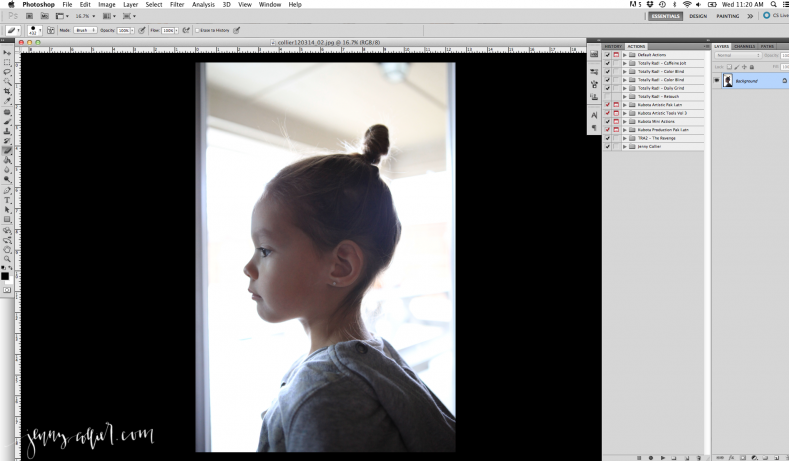
Task: Expand the Kubota Mini Actions folder
Action: click(625, 121)
